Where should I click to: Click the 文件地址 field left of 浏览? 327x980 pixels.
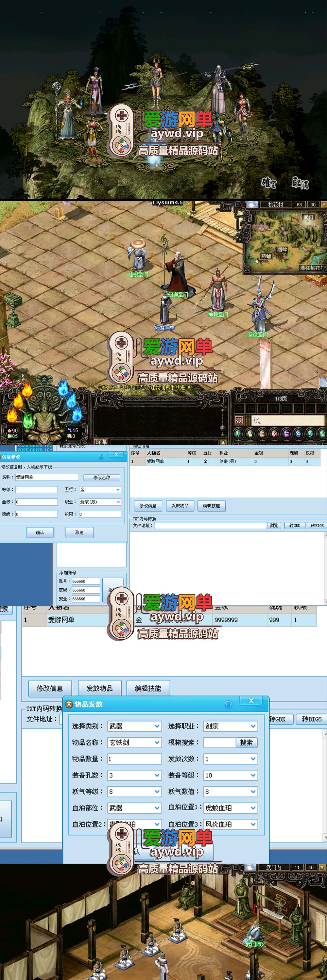point(210,525)
